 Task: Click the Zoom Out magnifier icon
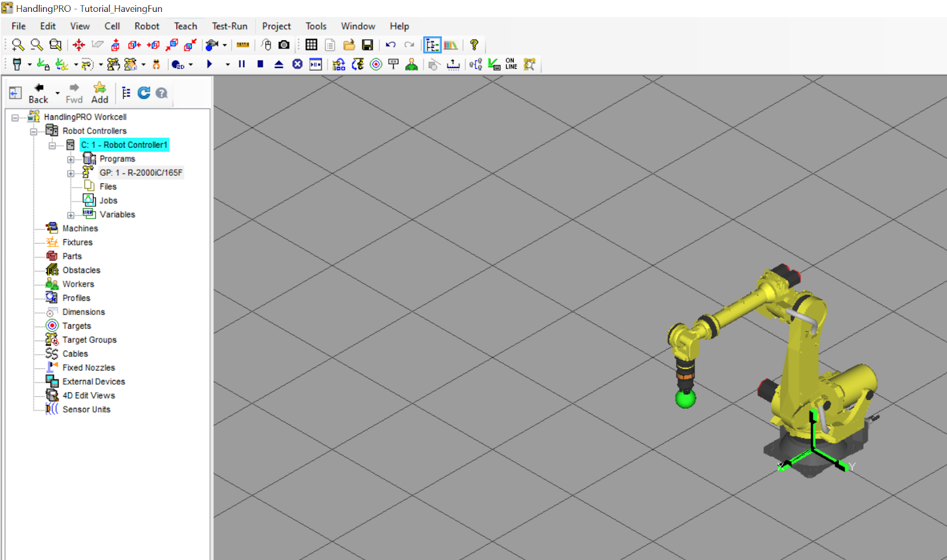click(x=37, y=45)
